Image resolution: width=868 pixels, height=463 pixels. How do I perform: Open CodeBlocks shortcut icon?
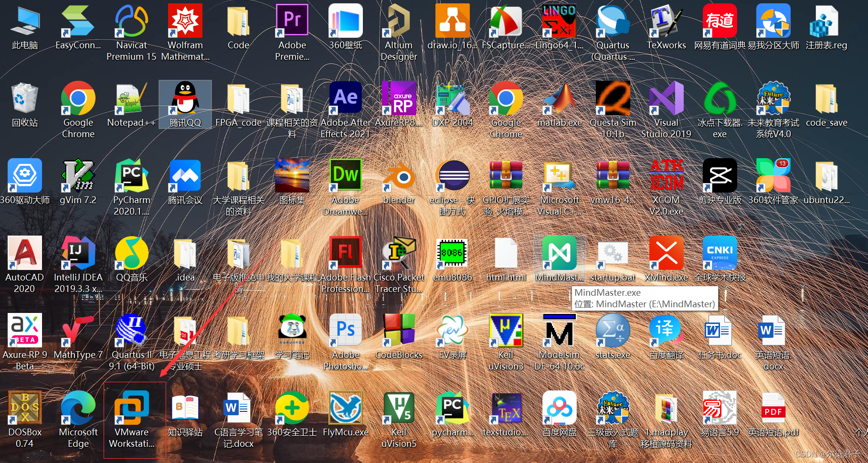(399, 330)
